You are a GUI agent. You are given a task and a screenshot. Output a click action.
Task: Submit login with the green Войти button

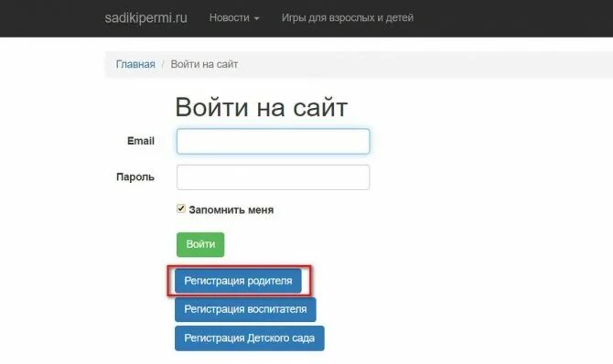point(200,245)
